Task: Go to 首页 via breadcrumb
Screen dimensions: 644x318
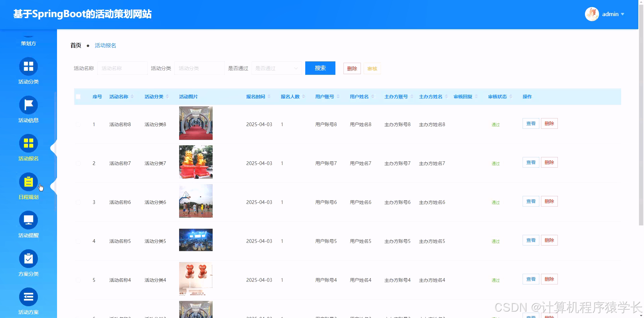Action: (x=75, y=45)
